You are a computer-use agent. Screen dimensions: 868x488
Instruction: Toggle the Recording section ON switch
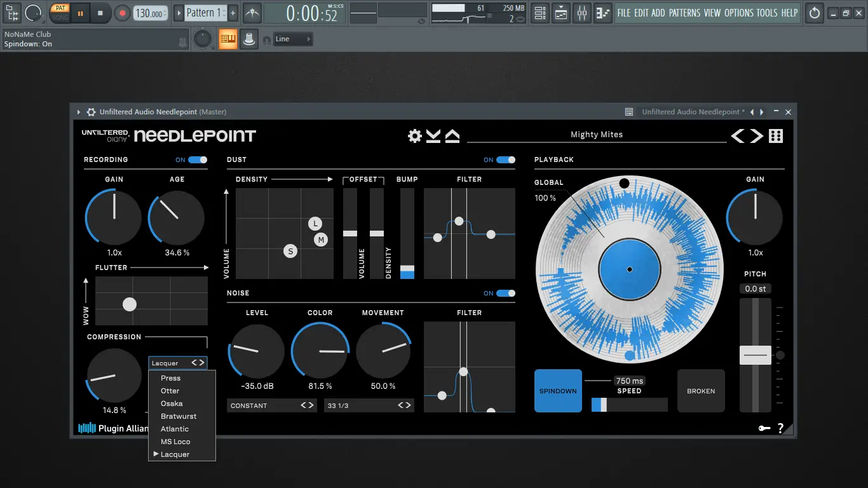198,160
